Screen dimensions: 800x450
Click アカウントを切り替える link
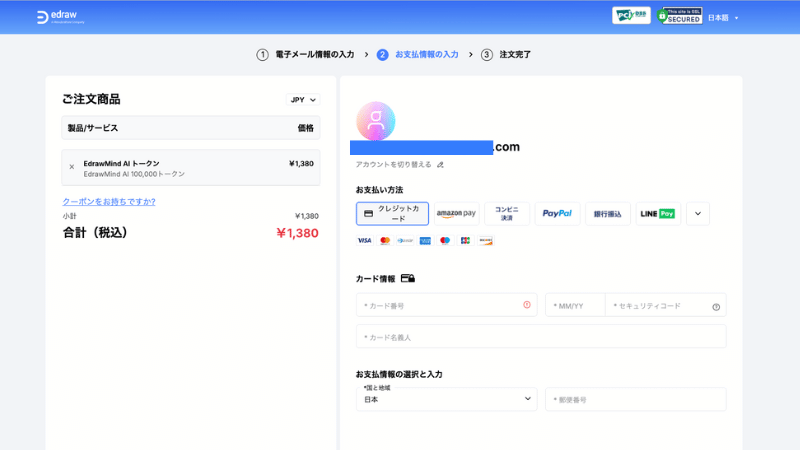393,165
